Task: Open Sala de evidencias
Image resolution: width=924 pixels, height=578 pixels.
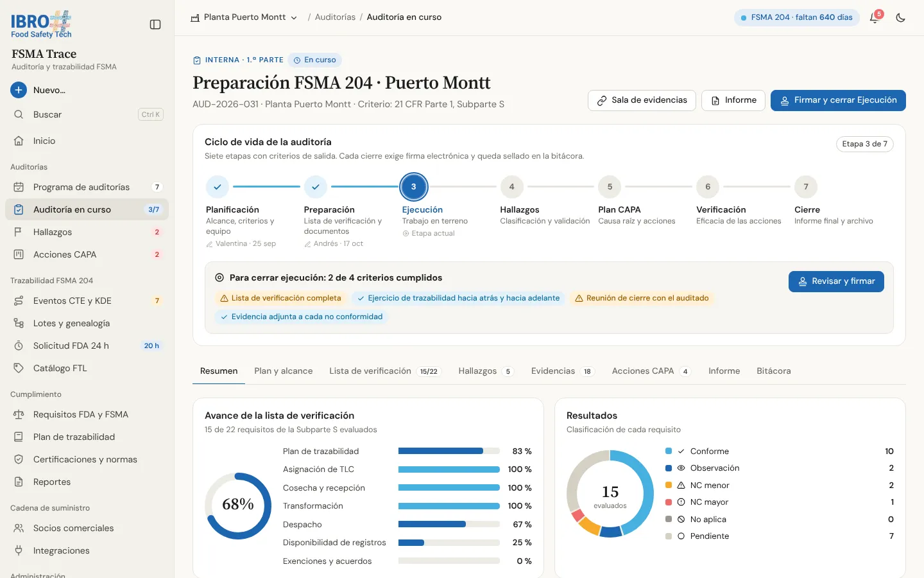Action: pyautogui.click(x=642, y=100)
